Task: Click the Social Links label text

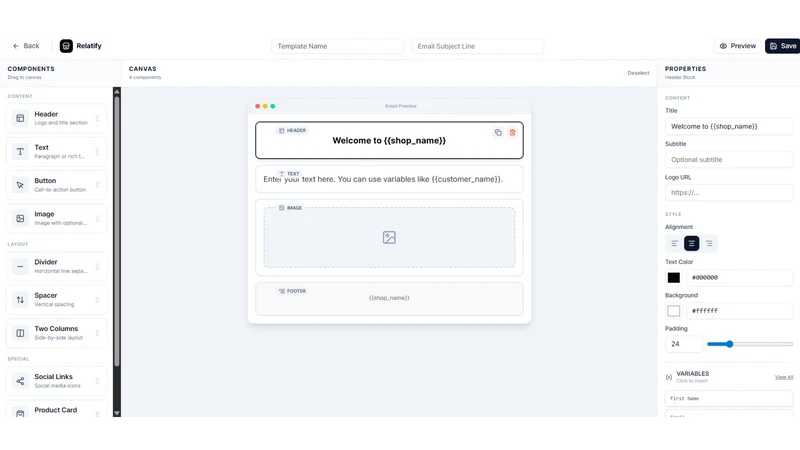Action: (x=54, y=377)
